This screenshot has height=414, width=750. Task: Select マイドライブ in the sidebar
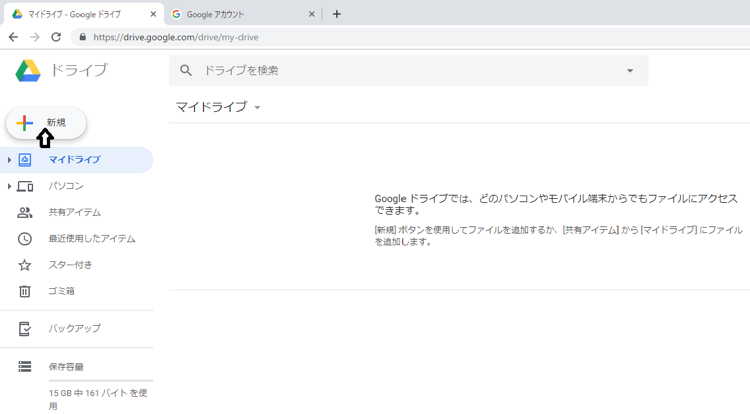(x=77, y=160)
